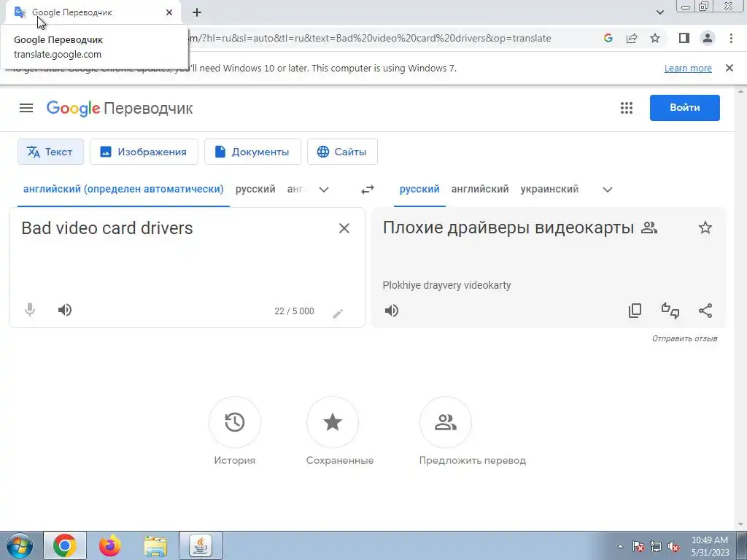Open saved translations
The height and width of the screenshot is (560, 747).
tap(333, 422)
